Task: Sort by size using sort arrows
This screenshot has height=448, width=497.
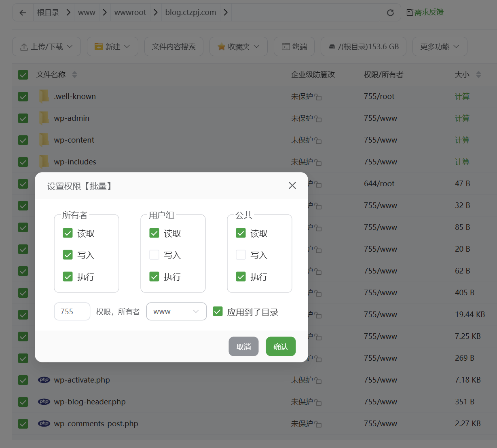Action: click(478, 75)
